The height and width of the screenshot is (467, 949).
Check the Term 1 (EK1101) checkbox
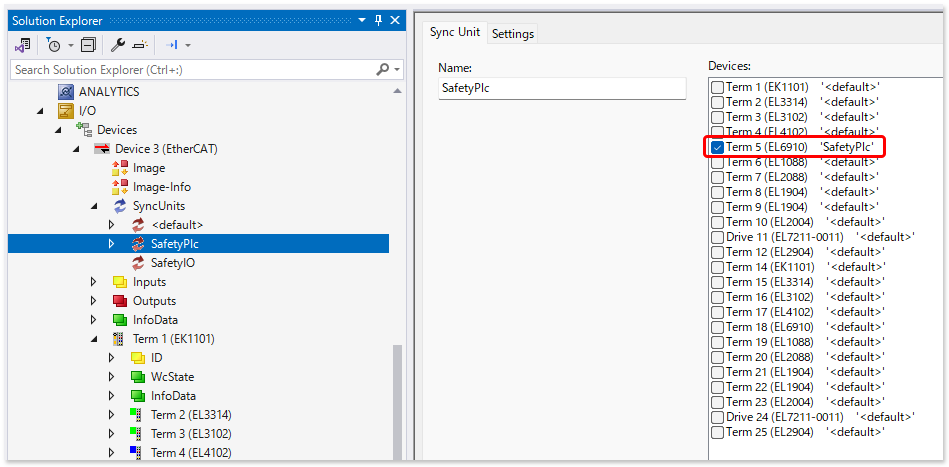click(x=717, y=87)
